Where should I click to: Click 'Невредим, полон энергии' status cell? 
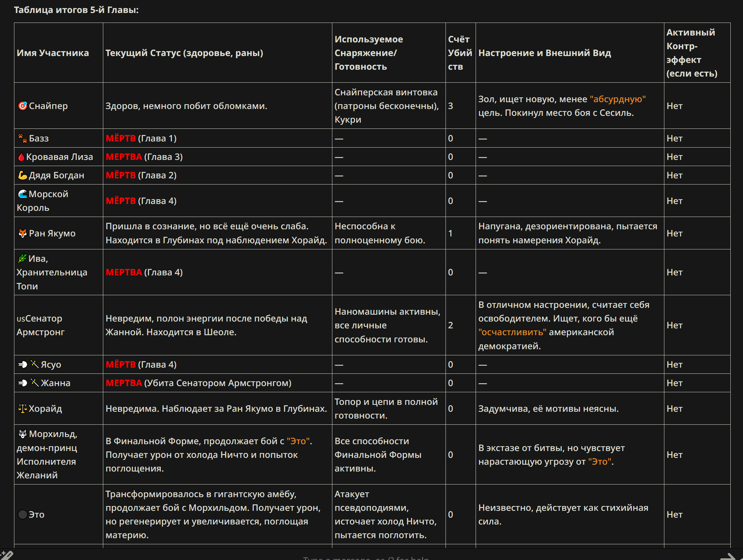click(217, 325)
